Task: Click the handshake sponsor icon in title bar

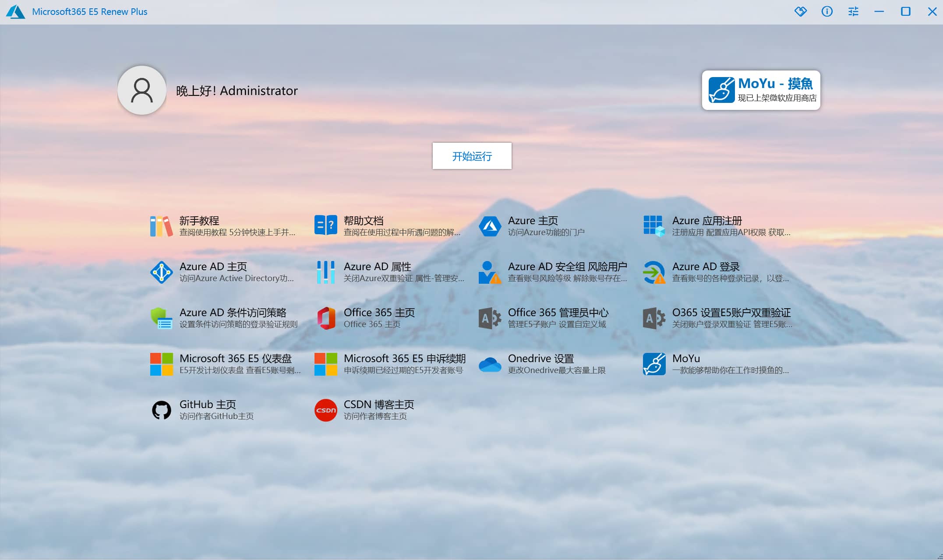Action: pos(801,11)
